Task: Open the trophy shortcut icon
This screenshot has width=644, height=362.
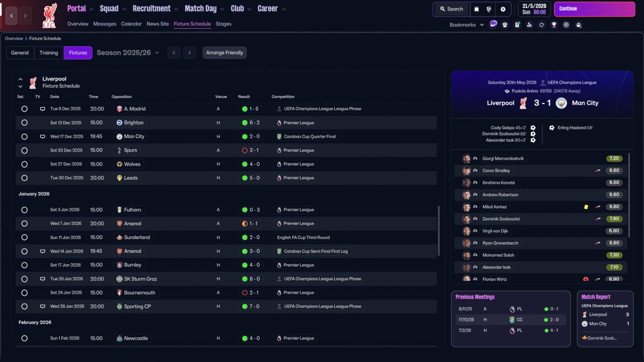Action: coord(554,25)
